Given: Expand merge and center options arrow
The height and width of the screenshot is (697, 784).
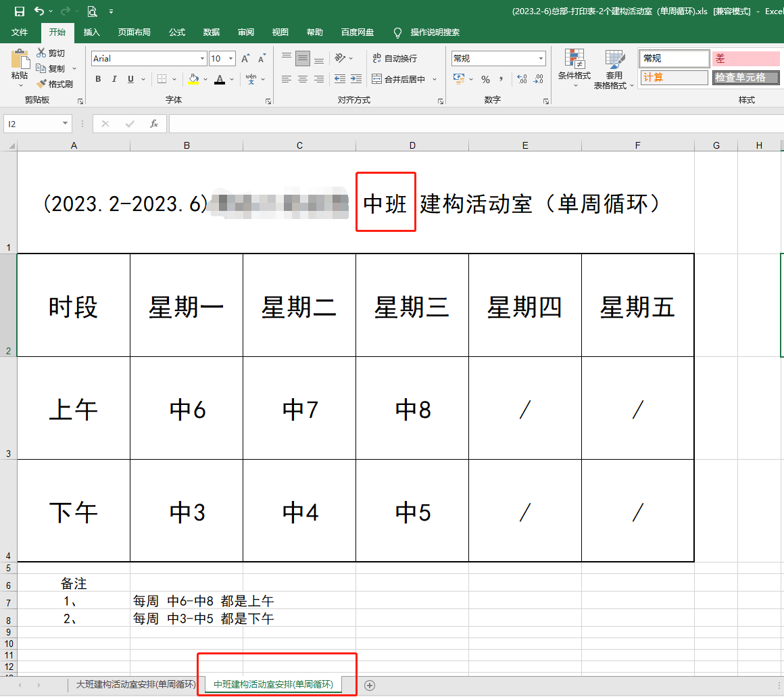Looking at the screenshot, I should point(435,79).
